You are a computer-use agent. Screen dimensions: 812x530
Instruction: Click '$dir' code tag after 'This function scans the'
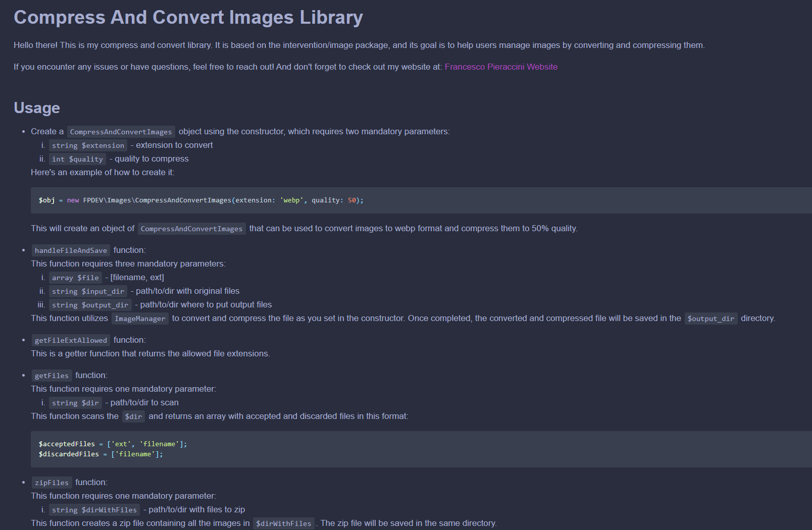134,416
